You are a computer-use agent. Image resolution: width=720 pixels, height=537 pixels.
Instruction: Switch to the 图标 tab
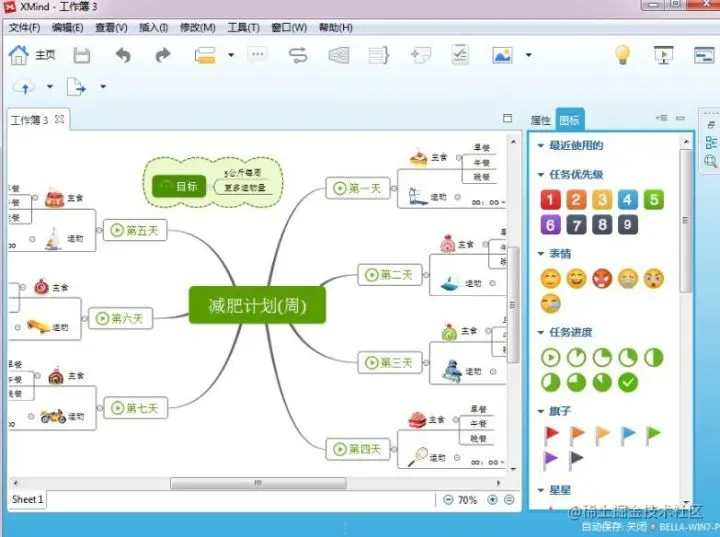(569, 120)
